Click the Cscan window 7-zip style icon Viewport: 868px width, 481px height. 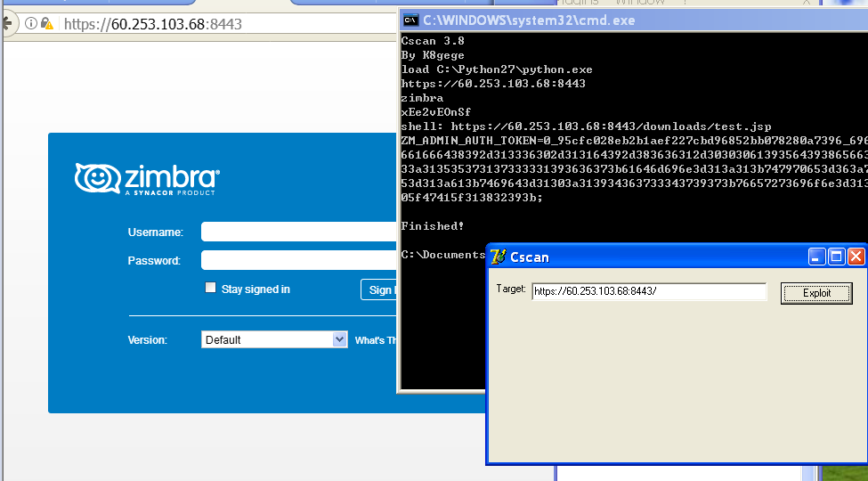499,257
